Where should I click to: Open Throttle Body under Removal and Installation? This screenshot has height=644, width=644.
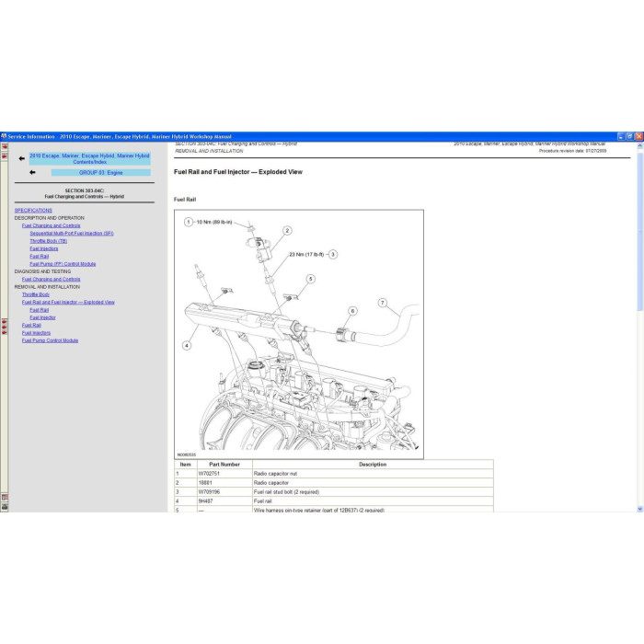tap(36, 294)
